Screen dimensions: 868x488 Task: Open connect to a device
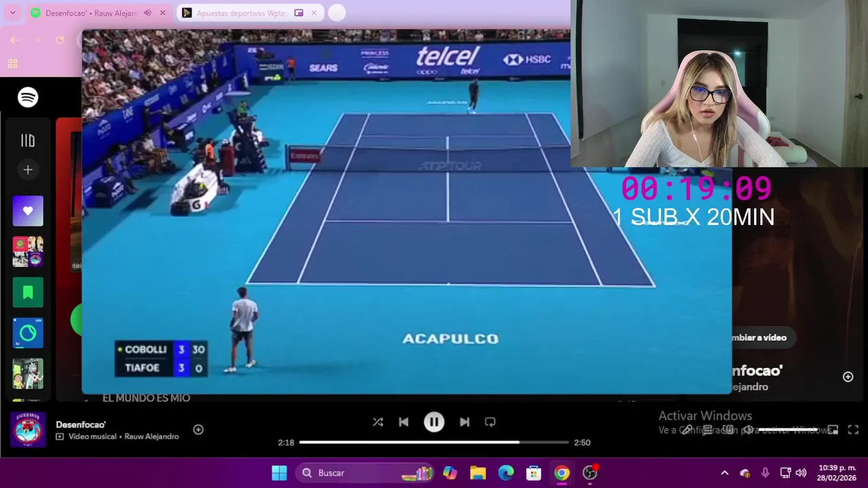[x=728, y=430]
